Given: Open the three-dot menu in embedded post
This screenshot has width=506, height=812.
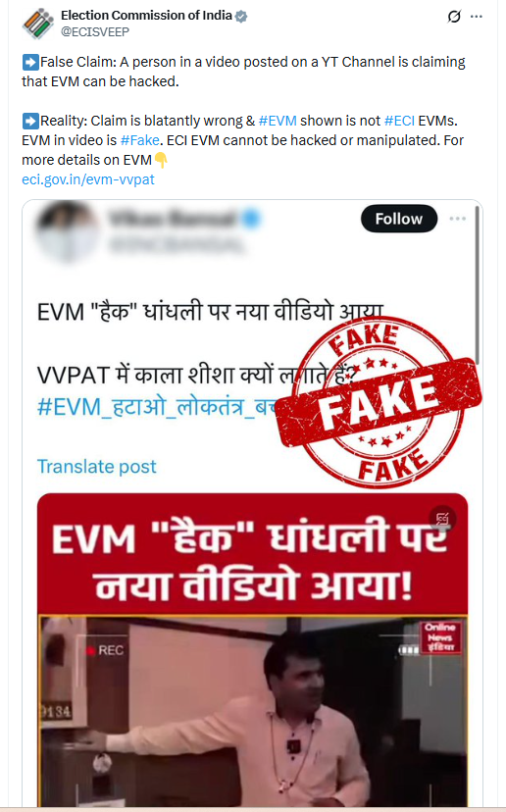Looking at the screenshot, I should pyautogui.click(x=457, y=219).
